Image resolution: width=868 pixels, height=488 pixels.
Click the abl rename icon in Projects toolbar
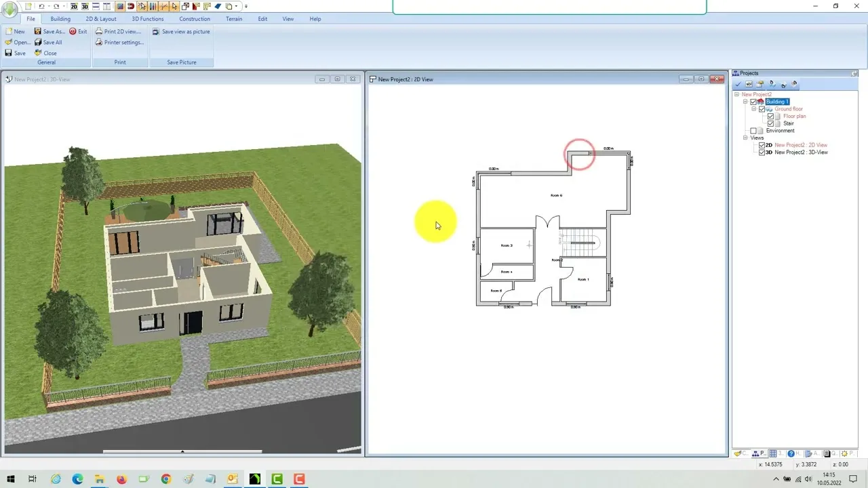(x=749, y=84)
